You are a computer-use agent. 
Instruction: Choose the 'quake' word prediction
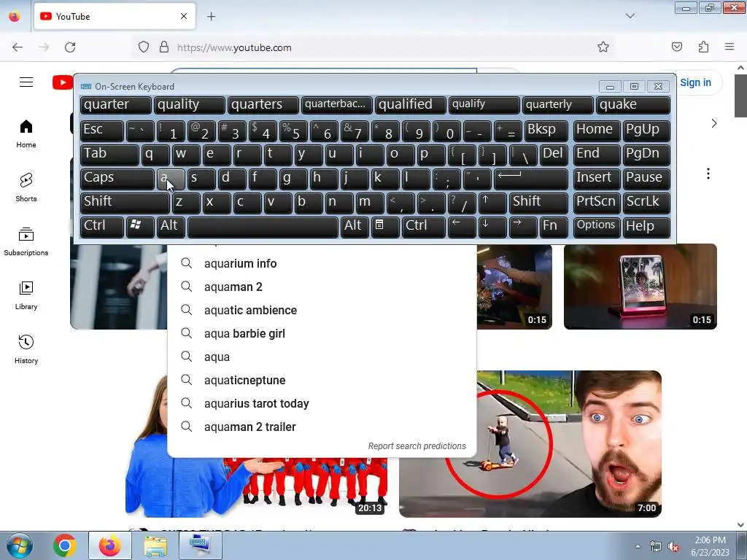[x=633, y=105]
